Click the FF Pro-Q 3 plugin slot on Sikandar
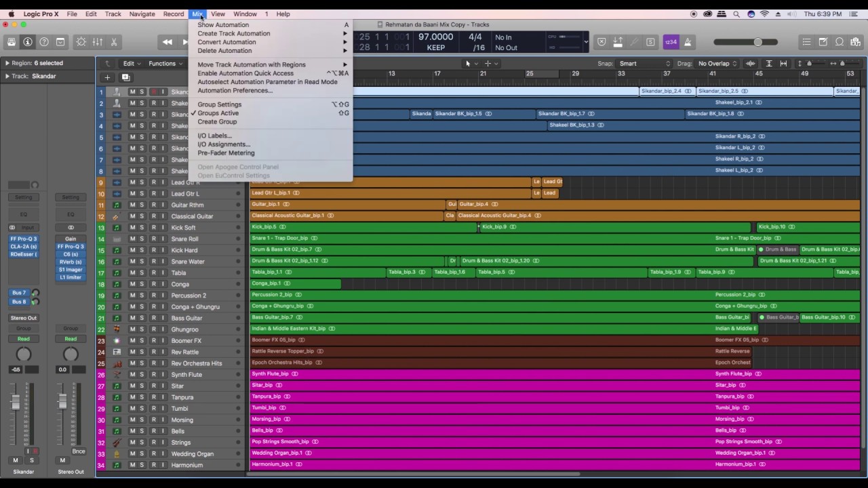Screen dimensions: 868x488 coord(24,239)
